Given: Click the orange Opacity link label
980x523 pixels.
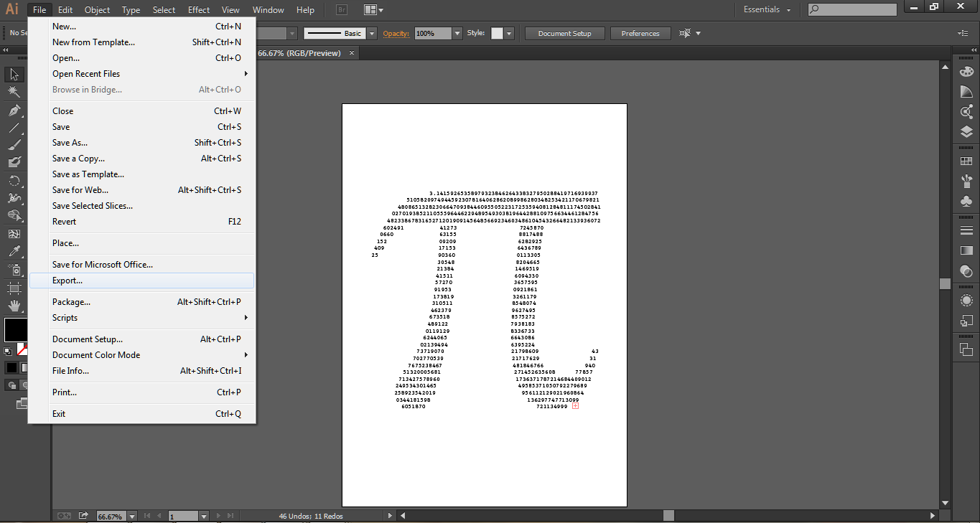Looking at the screenshot, I should [396, 34].
